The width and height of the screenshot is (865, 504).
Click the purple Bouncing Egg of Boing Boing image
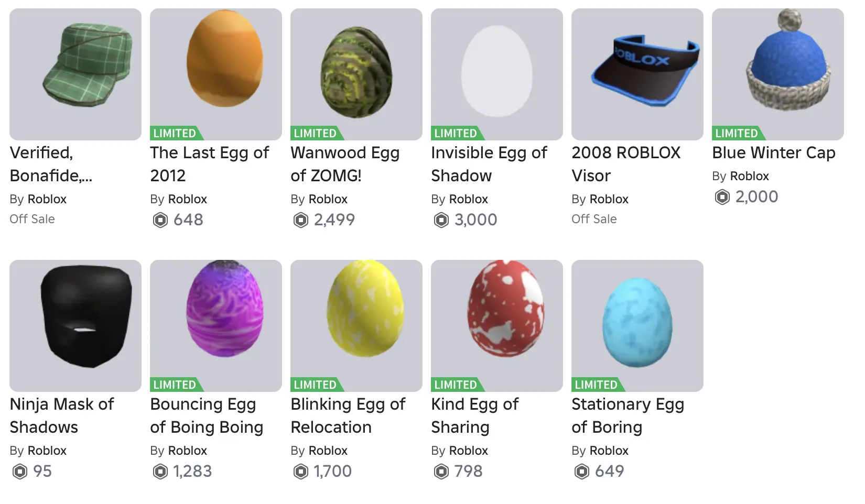216,326
